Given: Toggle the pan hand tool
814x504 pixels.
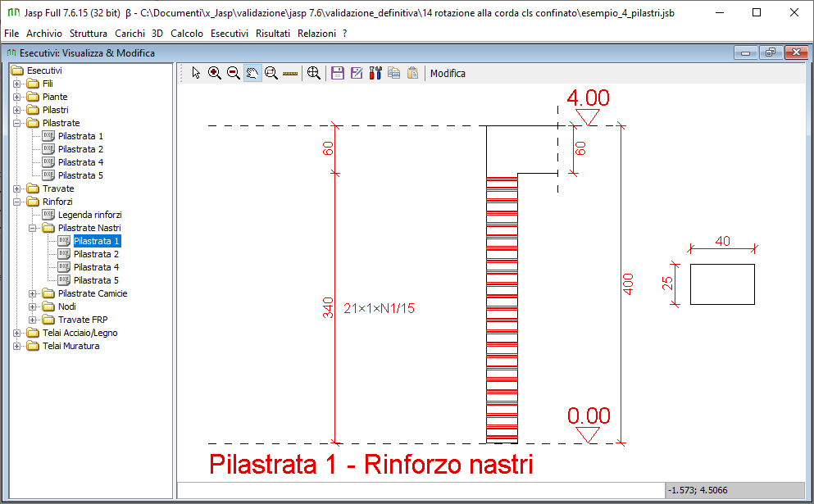Looking at the screenshot, I should pos(252,73).
